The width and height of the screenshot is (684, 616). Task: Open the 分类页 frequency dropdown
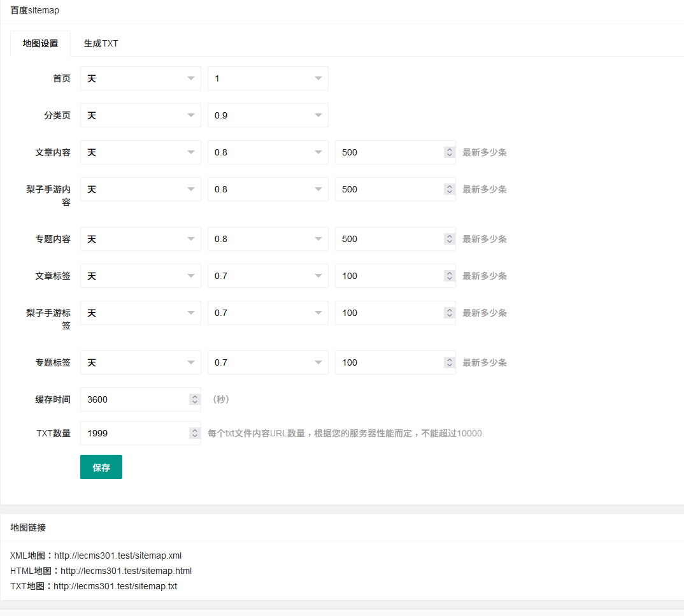pyautogui.click(x=140, y=115)
